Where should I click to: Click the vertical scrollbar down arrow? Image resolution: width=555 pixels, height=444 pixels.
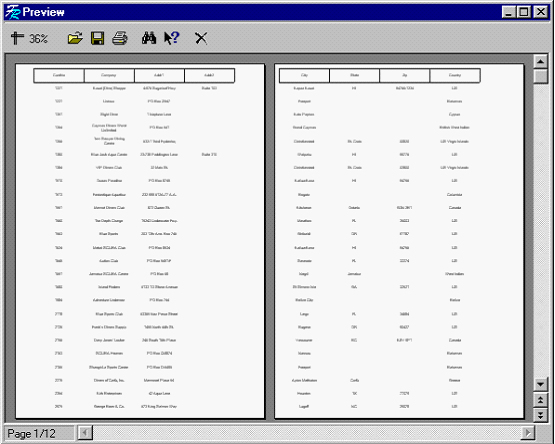(x=540, y=384)
